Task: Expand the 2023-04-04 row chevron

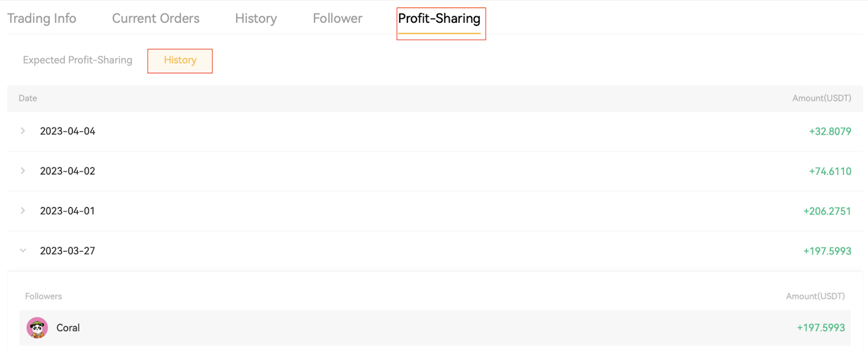Action: (23, 131)
